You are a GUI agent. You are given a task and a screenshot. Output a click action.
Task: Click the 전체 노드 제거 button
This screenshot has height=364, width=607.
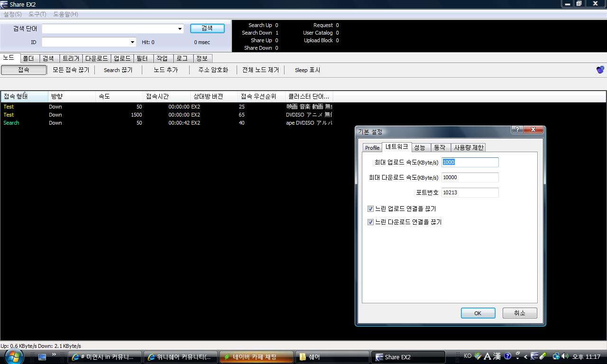coord(261,70)
